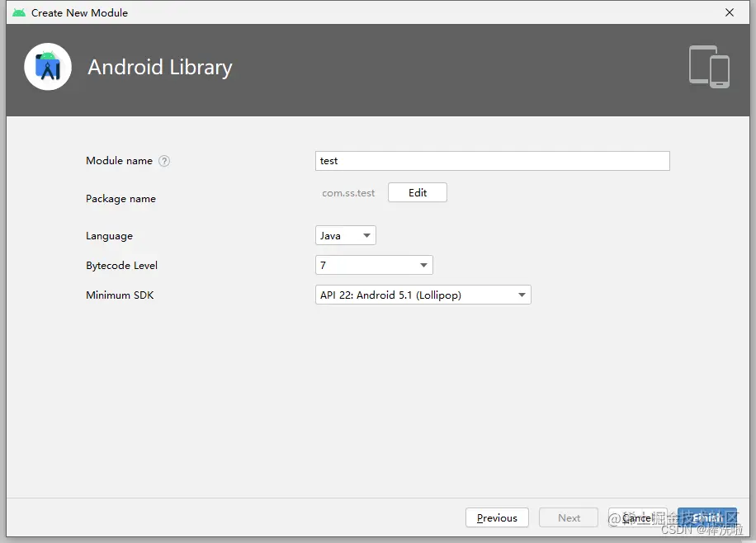Cancel the module creation
The width and height of the screenshot is (756, 543).
pyautogui.click(x=637, y=517)
